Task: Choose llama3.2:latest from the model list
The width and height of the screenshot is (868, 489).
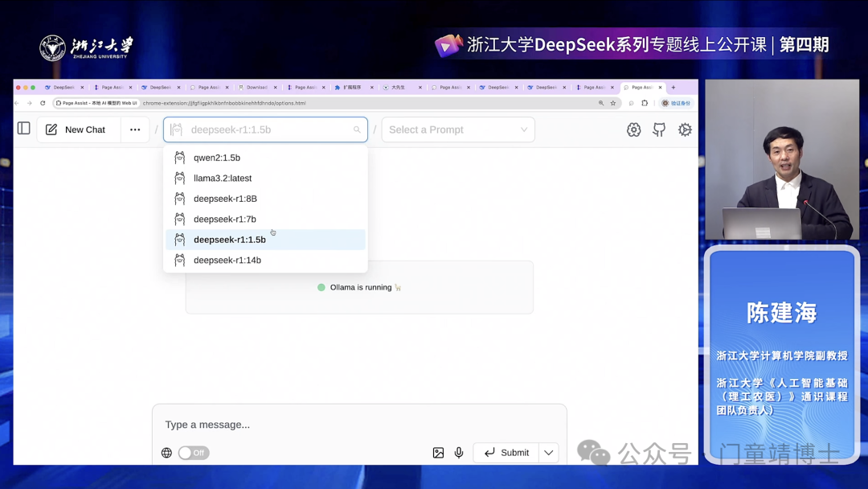Action: pyautogui.click(x=266, y=179)
